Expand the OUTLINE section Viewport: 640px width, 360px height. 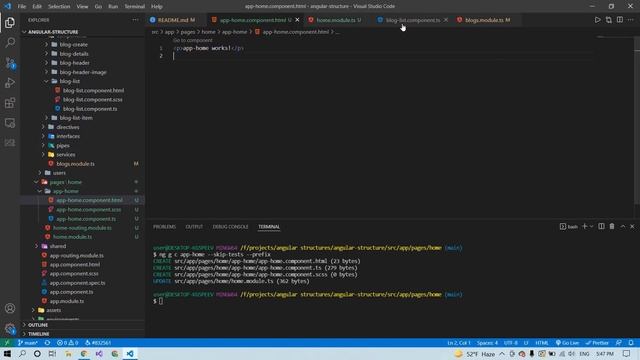[38, 325]
